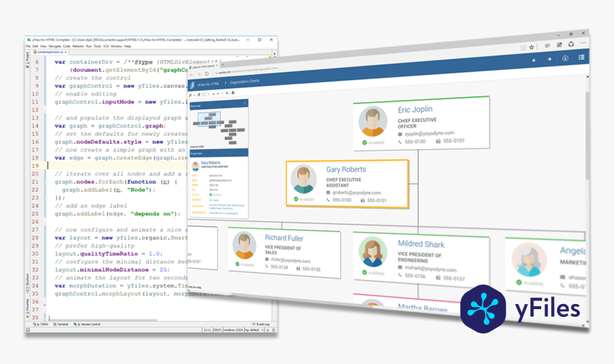The image size is (614, 364).
Task: Click the browser back arrow in Edge window
Action: click(191, 75)
